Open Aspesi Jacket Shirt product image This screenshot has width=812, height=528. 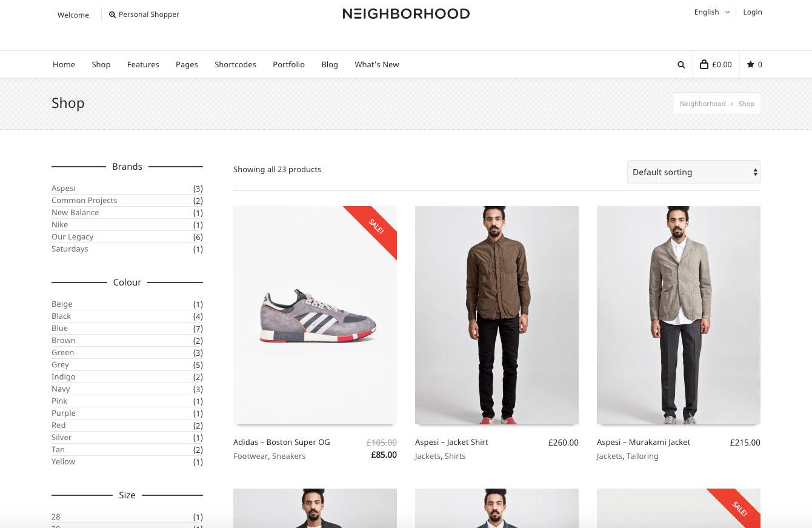coord(497,315)
